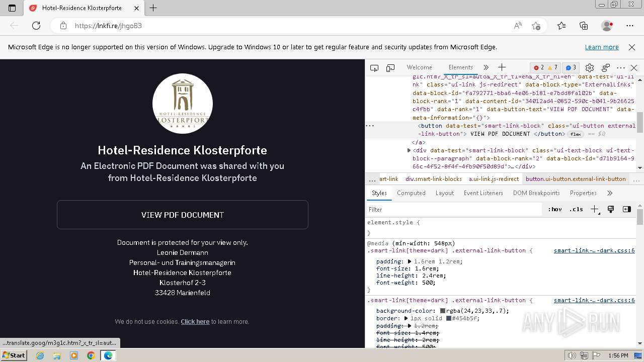Open the Click here cookies link

click(x=195, y=322)
